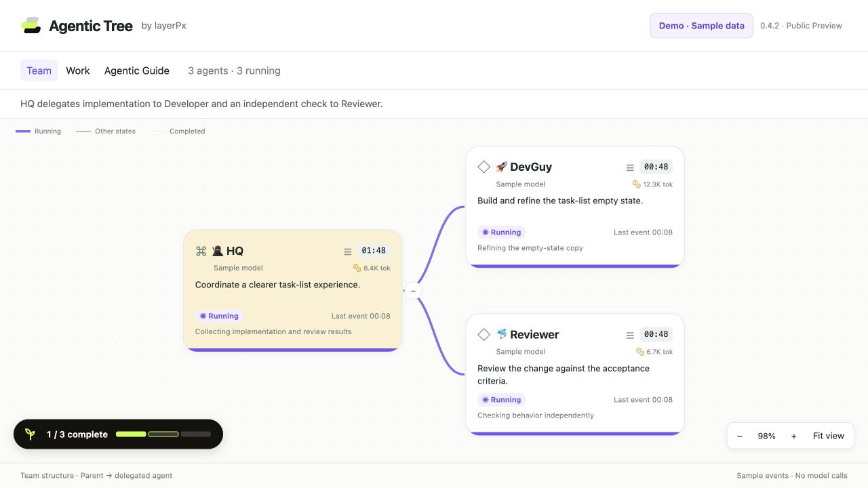Click the token coin icon on DevGuy card
The height and width of the screenshot is (488, 868).
(x=637, y=184)
